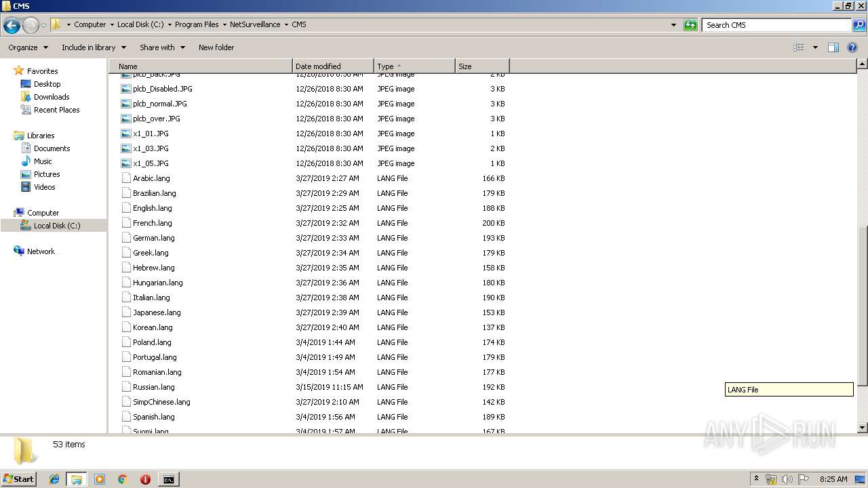Select the NetSurveillance breadcrumb segment
This screenshot has height=488, width=868.
[255, 24]
